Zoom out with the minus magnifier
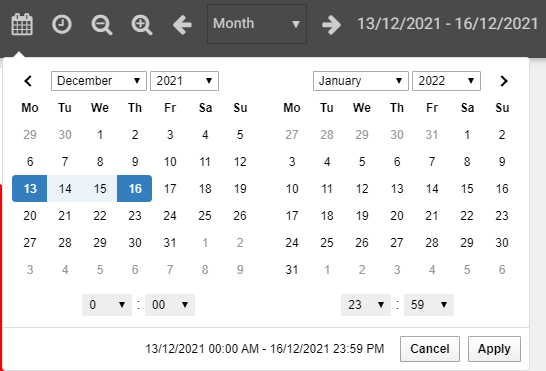The image size is (546, 371). pos(102,25)
